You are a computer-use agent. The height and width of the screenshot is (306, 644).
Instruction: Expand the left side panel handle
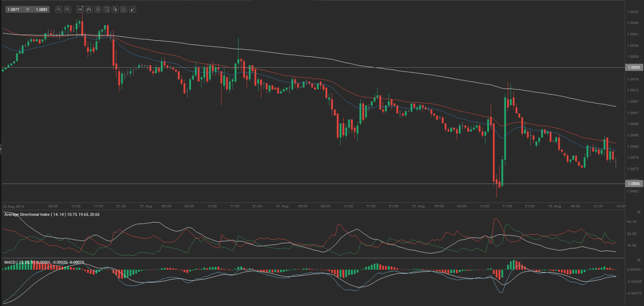click(x=1, y=149)
